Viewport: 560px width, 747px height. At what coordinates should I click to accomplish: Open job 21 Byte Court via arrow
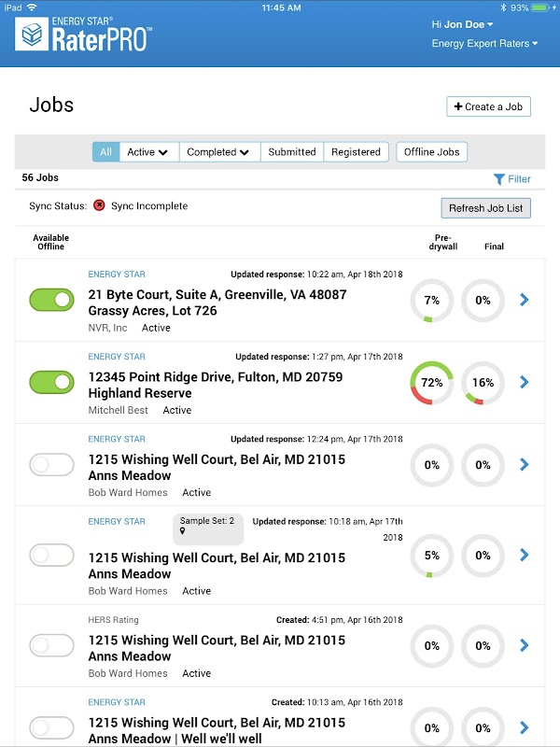coord(525,300)
